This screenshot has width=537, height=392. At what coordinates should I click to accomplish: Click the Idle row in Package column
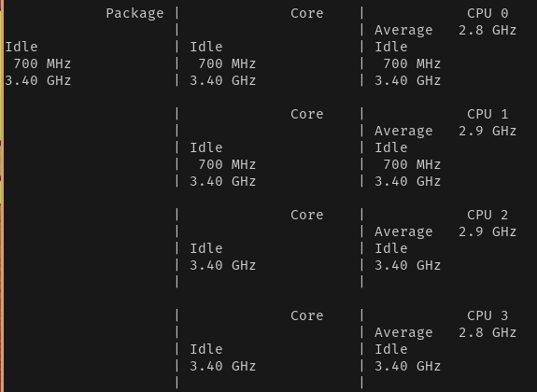21,47
